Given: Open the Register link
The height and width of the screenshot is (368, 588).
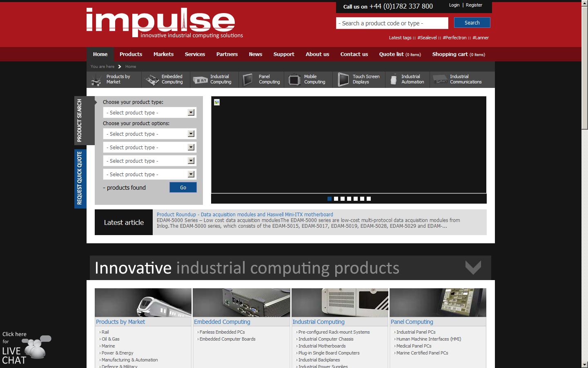Looking at the screenshot, I should pyautogui.click(x=474, y=5).
